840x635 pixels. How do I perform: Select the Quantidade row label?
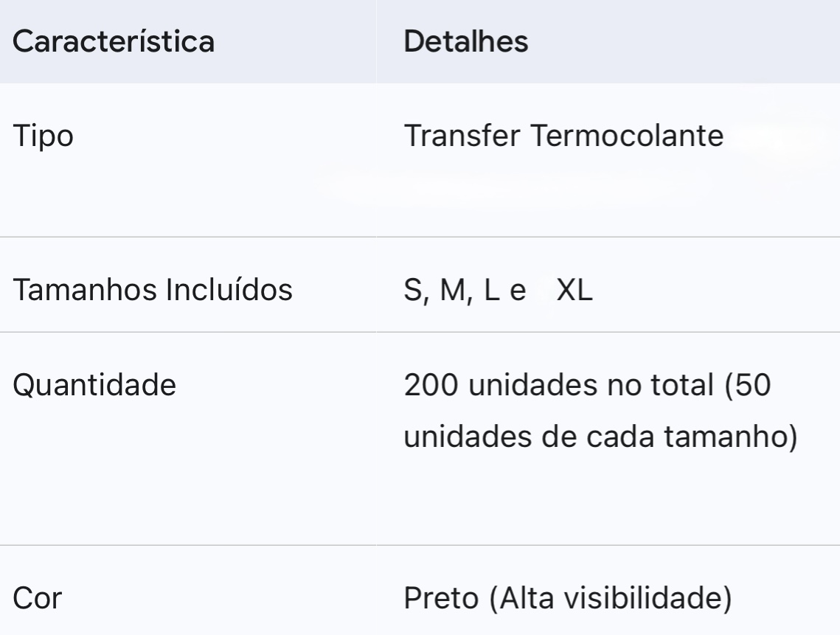(95, 384)
